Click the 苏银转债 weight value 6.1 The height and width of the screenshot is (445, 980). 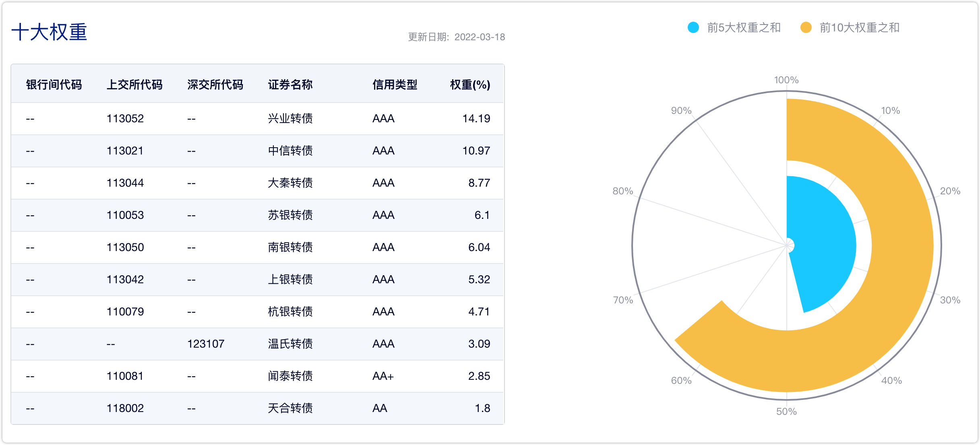[482, 215]
